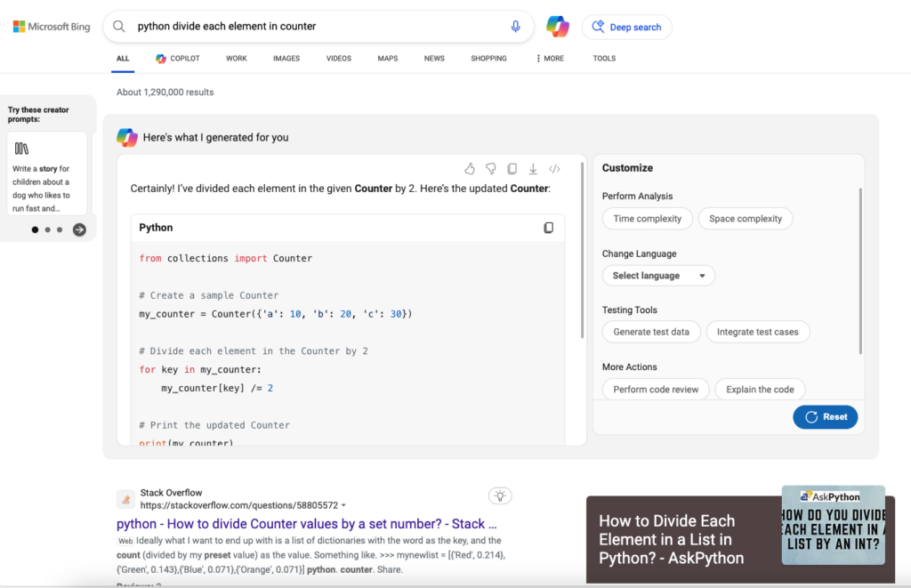Image resolution: width=911 pixels, height=588 pixels.
Task: Open the Stack Overflow divide Counter values link
Action: (301, 524)
